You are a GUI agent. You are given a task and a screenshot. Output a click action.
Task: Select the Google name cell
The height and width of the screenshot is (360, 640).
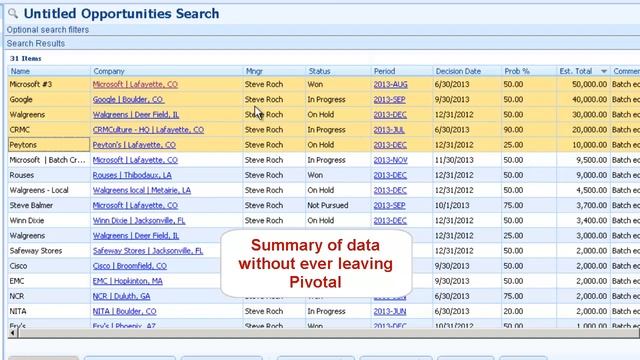(x=49, y=100)
